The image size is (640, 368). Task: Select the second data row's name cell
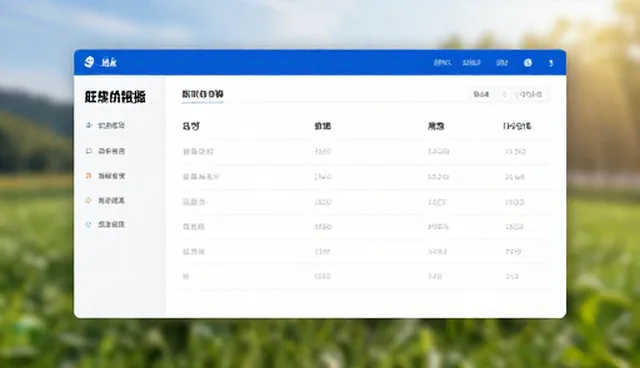201,177
